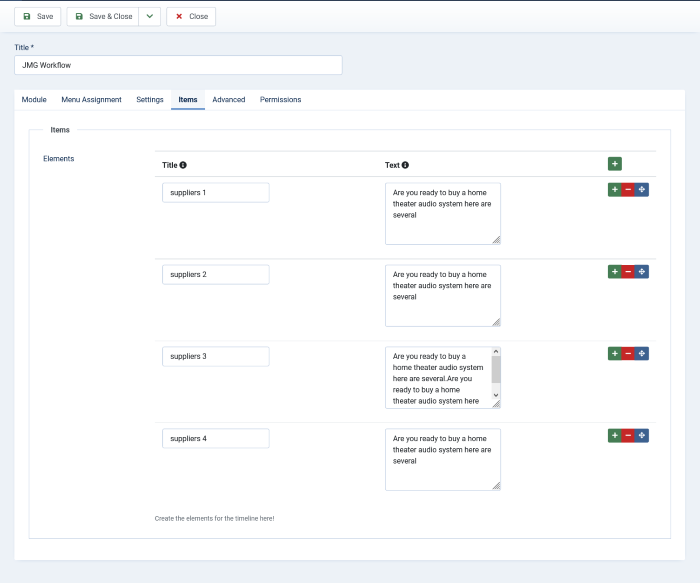Click the suppliers 4 text area
The width and height of the screenshot is (700, 583).
pos(442,460)
